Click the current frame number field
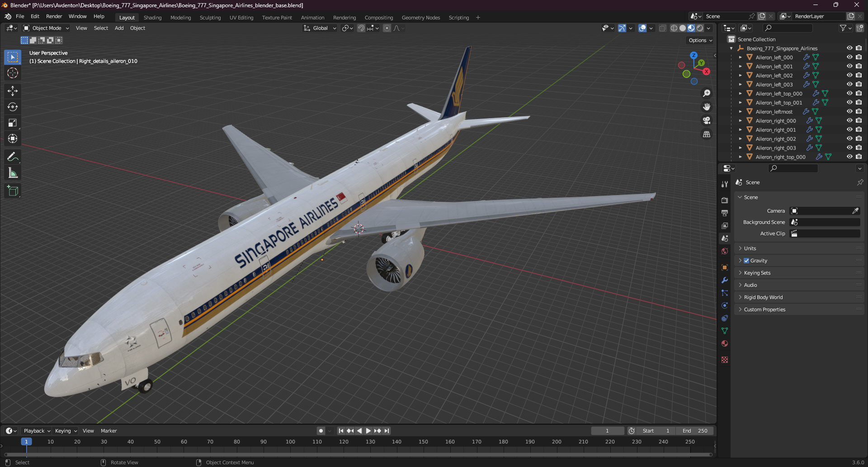Viewport: 868px width, 467px height. (607, 431)
